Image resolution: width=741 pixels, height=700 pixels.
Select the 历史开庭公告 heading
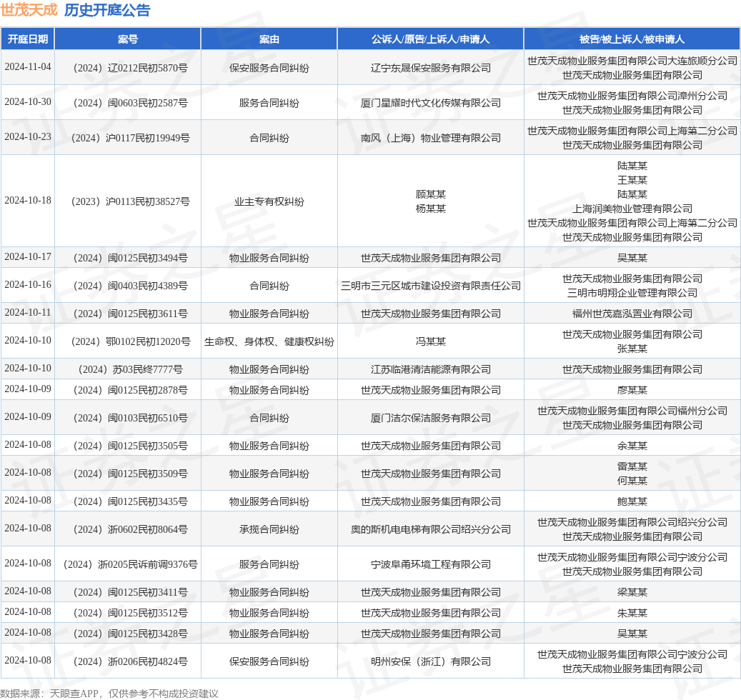click(107, 10)
